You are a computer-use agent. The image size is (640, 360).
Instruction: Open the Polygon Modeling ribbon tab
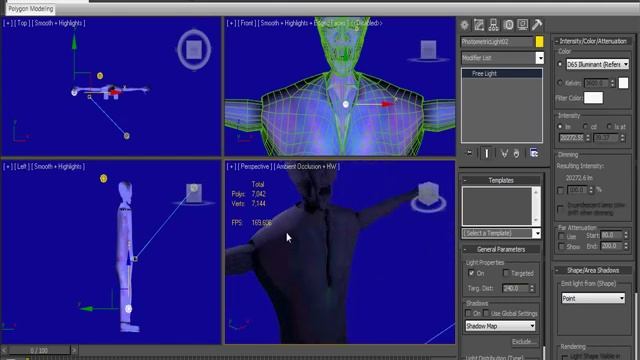pos(31,9)
